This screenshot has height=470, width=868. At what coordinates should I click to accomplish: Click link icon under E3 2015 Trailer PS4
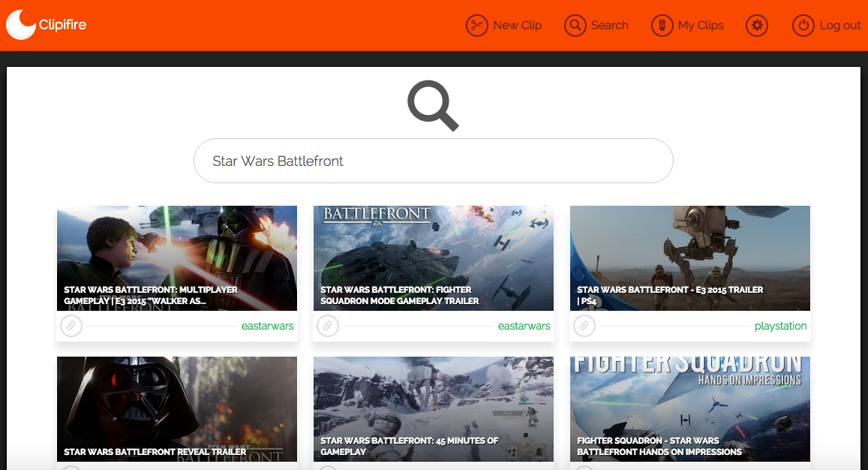tap(584, 326)
